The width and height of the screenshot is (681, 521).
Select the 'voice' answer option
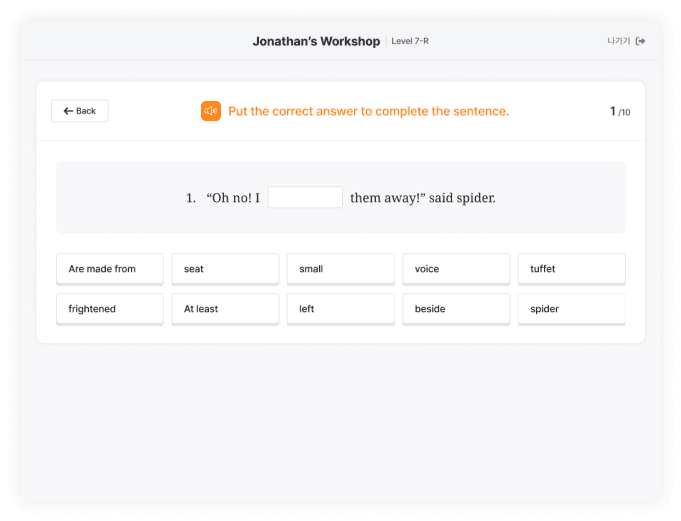[456, 269]
